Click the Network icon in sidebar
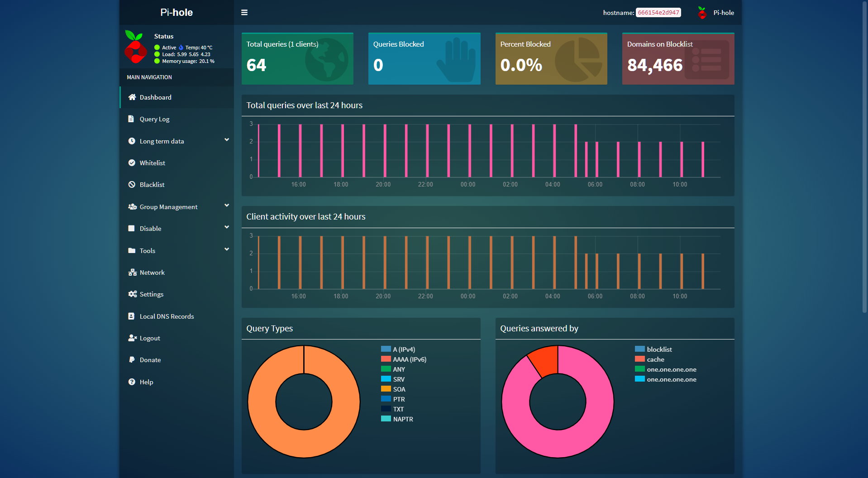 coord(132,272)
